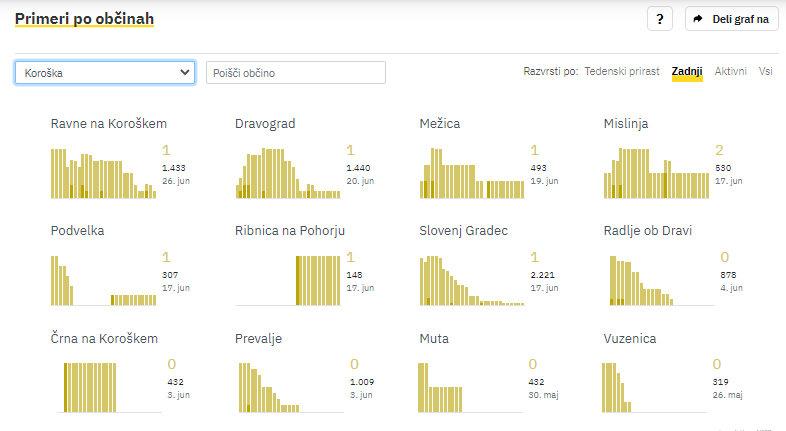Click the share arrow icon
This screenshot has width=786, height=431.
tap(699, 19)
